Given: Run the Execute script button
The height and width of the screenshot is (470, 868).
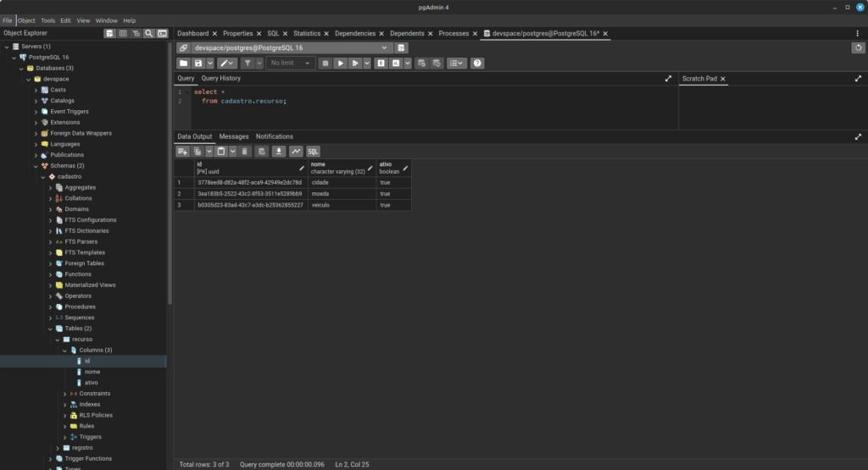Looking at the screenshot, I should [355, 63].
